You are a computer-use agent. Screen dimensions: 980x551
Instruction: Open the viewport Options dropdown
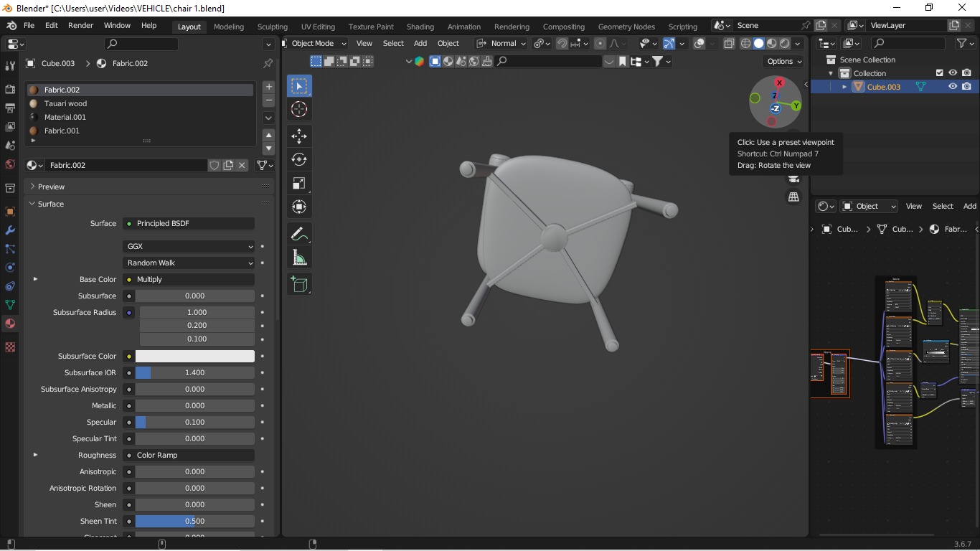point(784,61)
